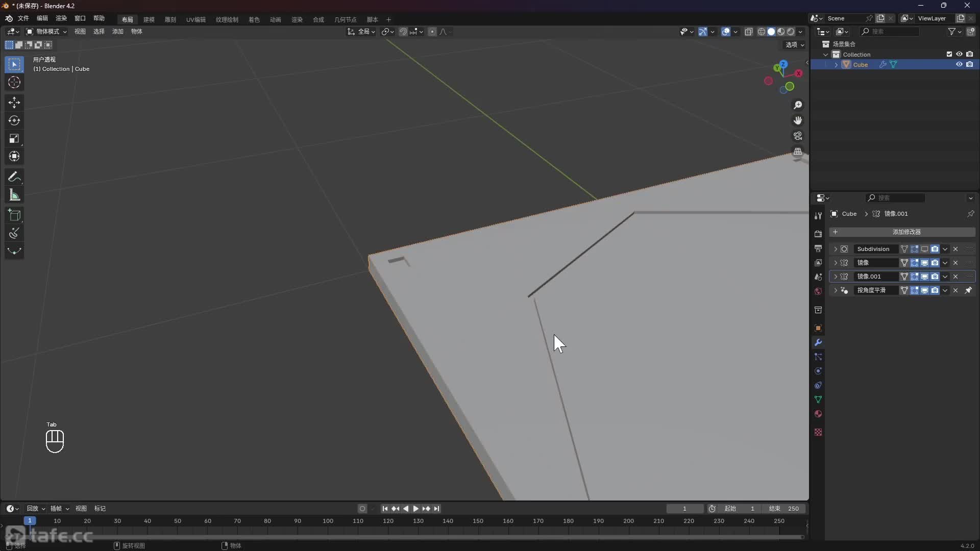
Task: Click the 结束 end frame field
Action: (785, 509)
